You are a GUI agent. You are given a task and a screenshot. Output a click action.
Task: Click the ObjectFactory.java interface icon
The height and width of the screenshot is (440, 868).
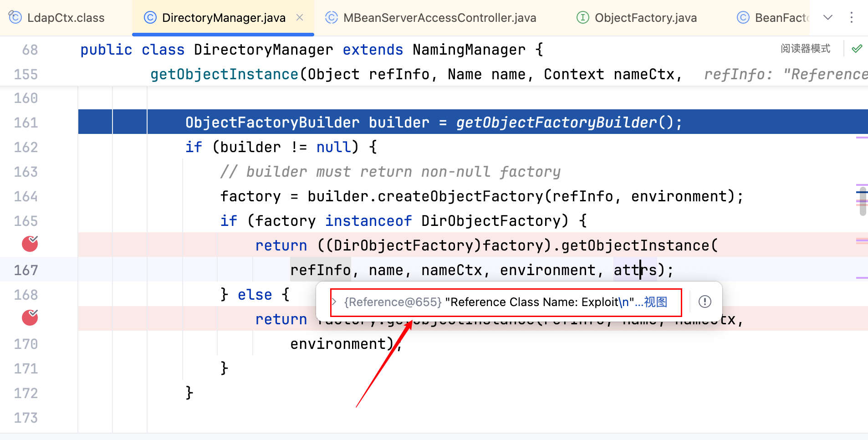(x=582, y=17)
